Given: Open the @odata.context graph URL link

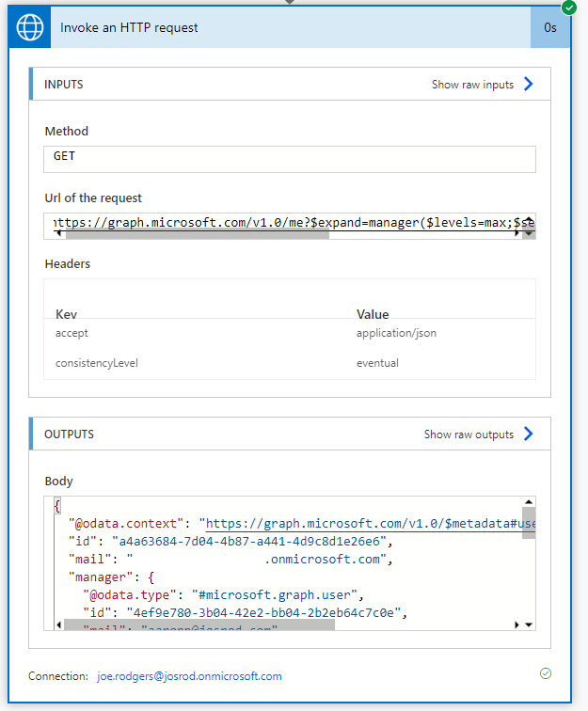Looking at the screenshot, I should [371, 524].
